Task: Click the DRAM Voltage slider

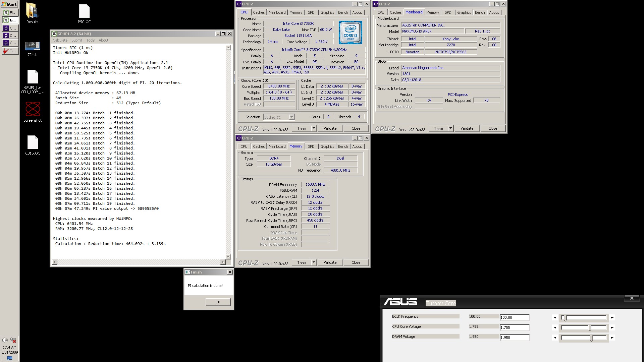Action: tap(584, 338)
